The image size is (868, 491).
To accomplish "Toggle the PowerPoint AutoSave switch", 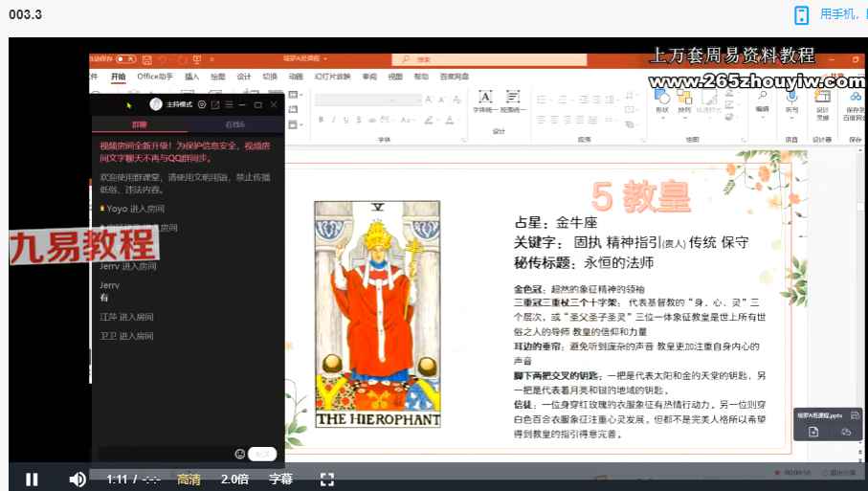I will (x=125, y=59).
